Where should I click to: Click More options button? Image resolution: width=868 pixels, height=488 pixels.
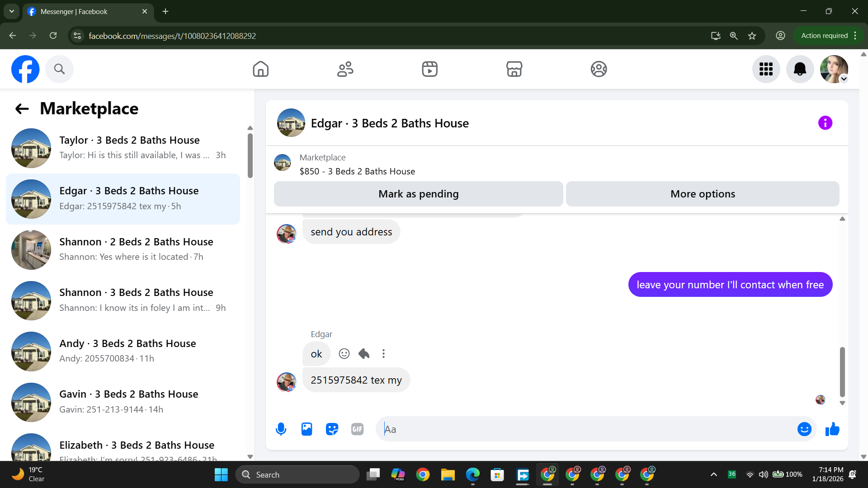703,194
